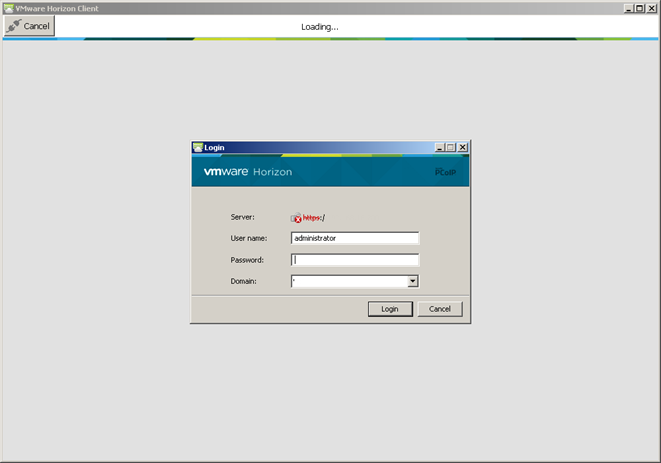Close the VMware Horizon Client window
661x463 pixels.
click(651, 8)
